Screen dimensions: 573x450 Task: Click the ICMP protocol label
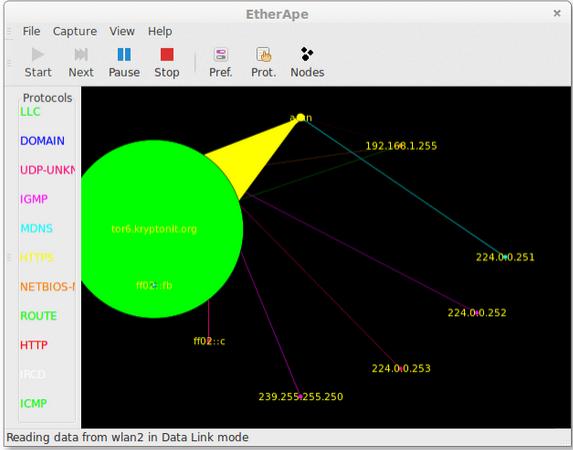(34, 404)
